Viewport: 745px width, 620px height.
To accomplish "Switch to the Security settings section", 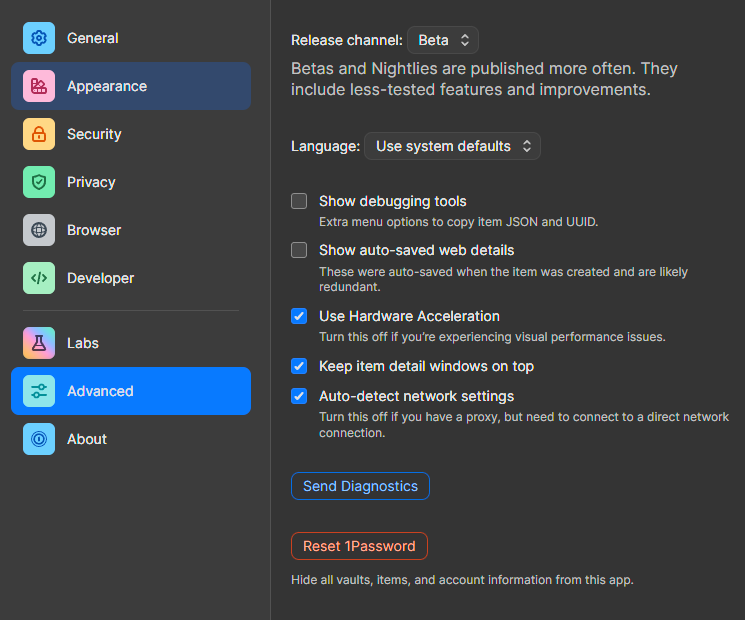I will (x=131, y=134).
